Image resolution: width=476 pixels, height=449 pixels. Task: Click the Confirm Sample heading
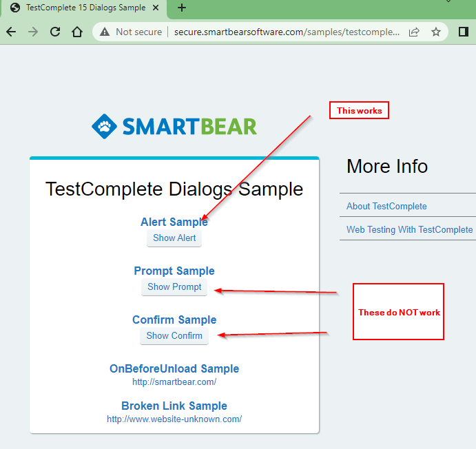pyautogui.click(x=174, y=320)
